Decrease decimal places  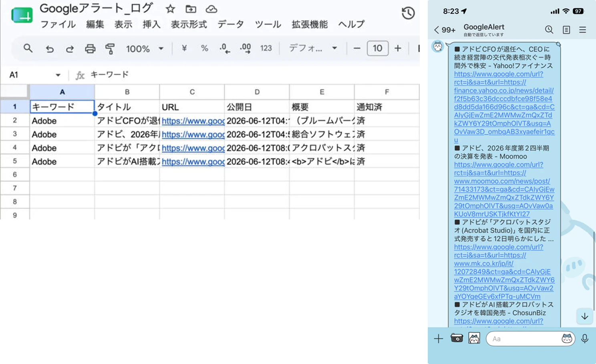[225, 48]
